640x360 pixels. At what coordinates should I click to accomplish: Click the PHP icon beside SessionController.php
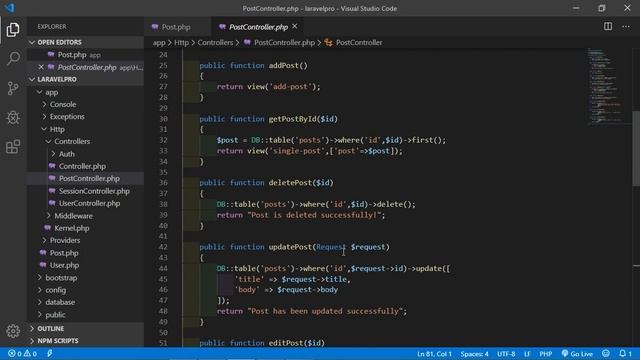click(52, 191)
